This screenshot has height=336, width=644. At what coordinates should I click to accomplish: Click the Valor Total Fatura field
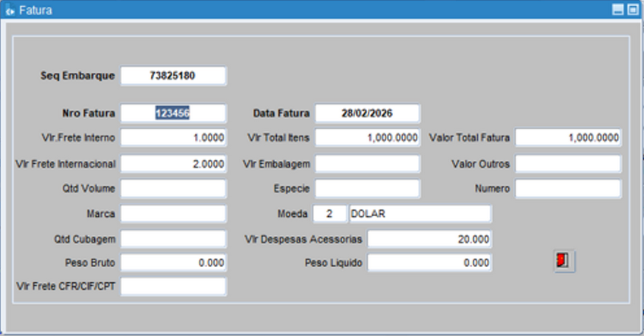567,138
